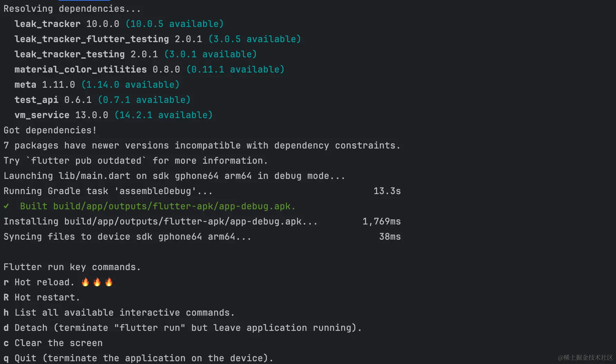Select the h List all commands line
This screenshot has width=616, height=364.
[x=119, y=312]
